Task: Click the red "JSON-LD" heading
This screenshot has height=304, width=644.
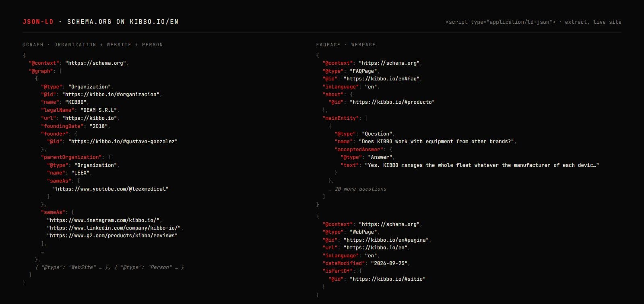Action: click(x=38, y=22)
